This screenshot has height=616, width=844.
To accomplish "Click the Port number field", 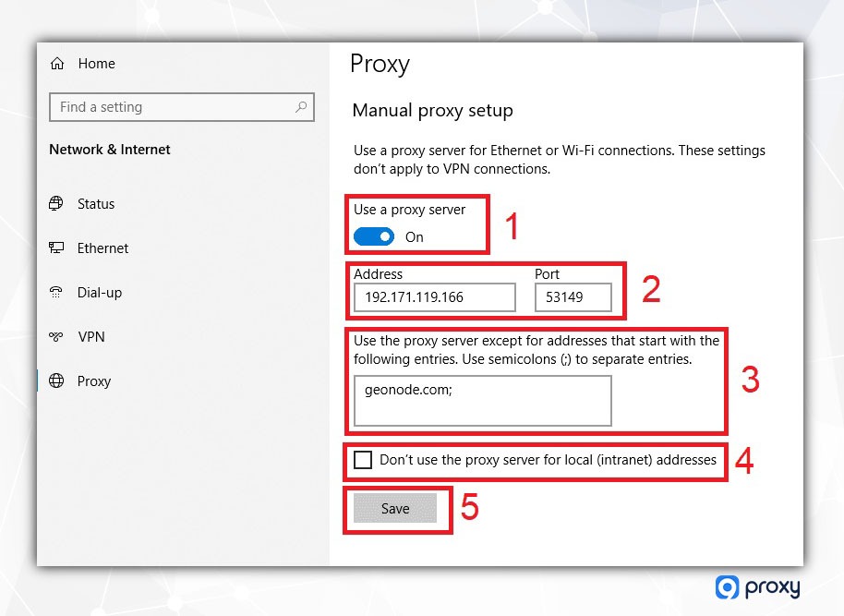I will pos(573,297).
